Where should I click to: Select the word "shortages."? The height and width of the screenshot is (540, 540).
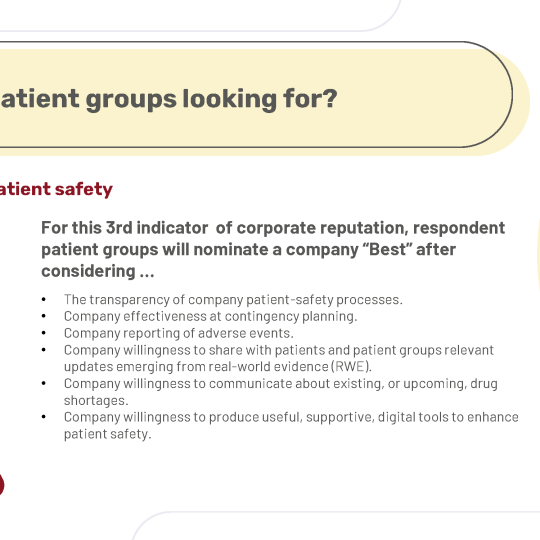click(x=96, y=400)
